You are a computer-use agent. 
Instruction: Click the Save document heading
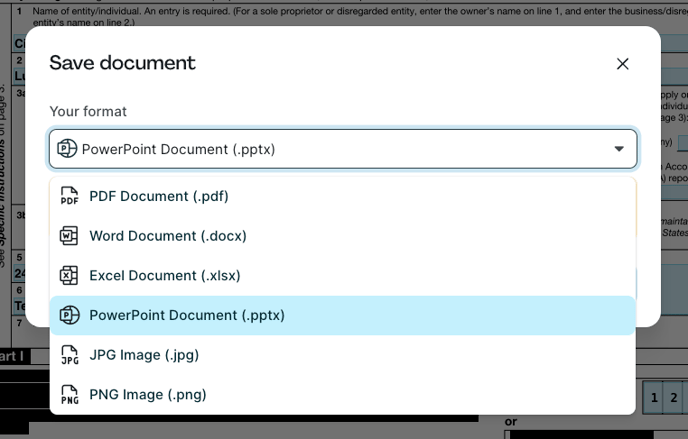pyautogui.click(x=122, y=63)
